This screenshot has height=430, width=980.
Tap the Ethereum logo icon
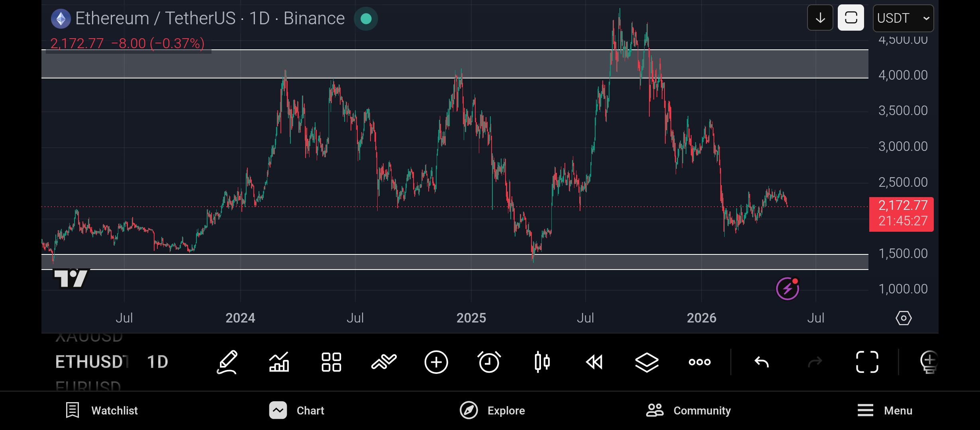pos(61,19)
